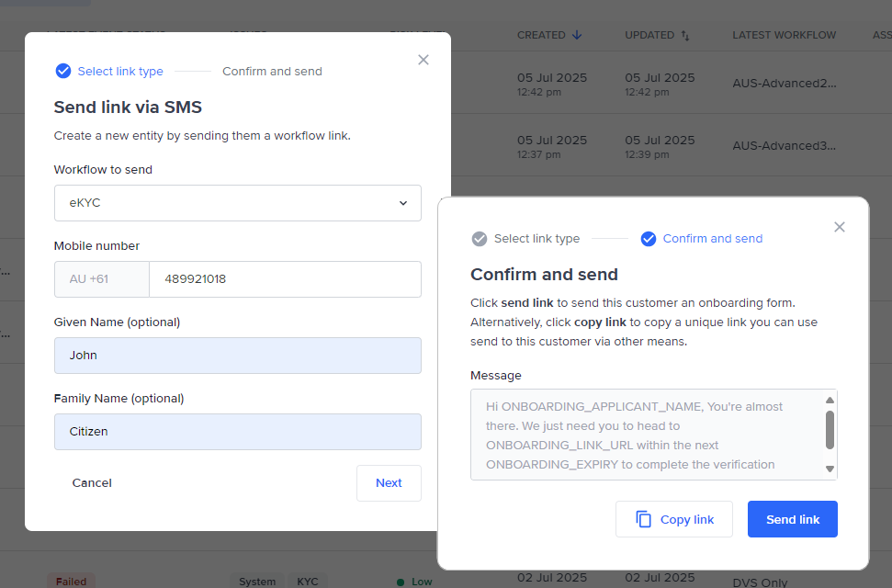Screen dimensions: 892x588
Task: Cancel the SMS link form
Action: (x=92, y=483)
